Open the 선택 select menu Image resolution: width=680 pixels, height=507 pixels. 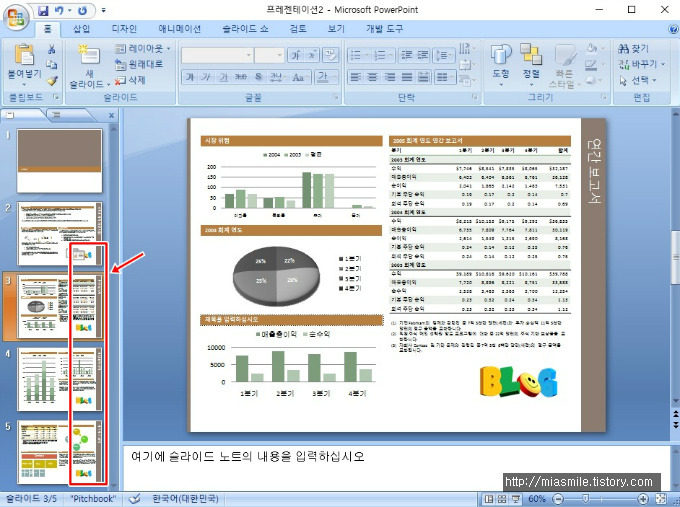tap(638, 80)
